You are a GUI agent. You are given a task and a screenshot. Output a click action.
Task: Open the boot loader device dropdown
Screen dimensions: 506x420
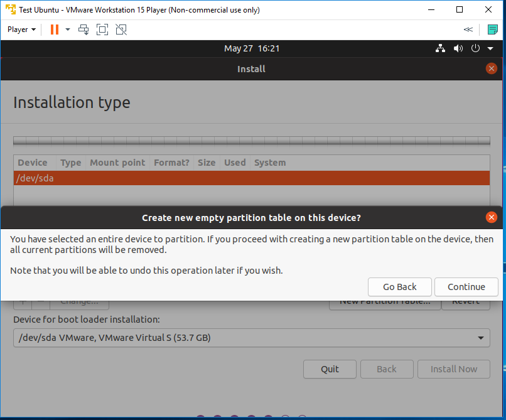tap(252, 338)
